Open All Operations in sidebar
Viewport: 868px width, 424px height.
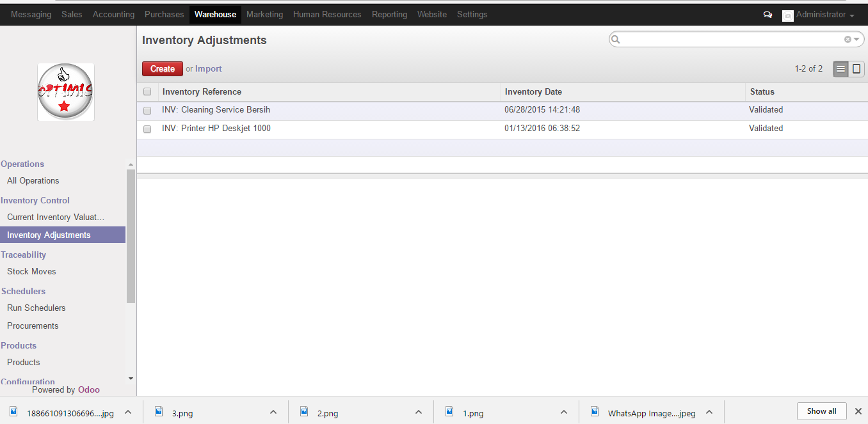coord(33,181)
